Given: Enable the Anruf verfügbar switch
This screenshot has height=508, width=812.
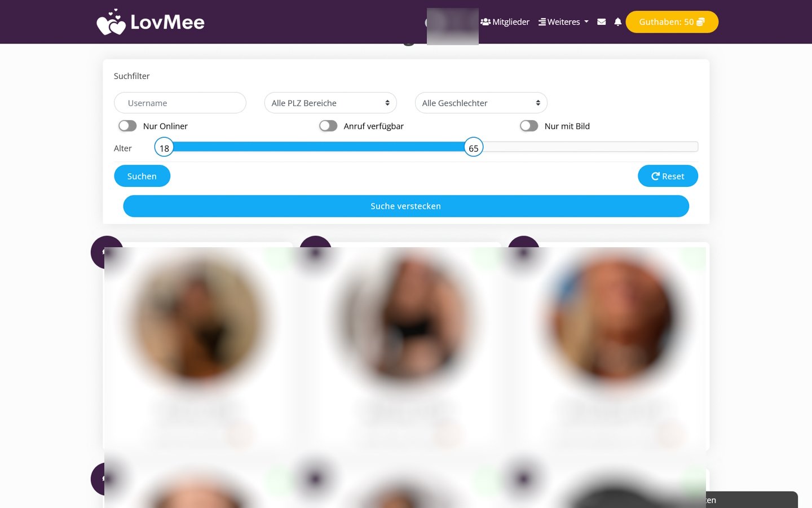Looking at the screenshot, I should click(328, 126).
